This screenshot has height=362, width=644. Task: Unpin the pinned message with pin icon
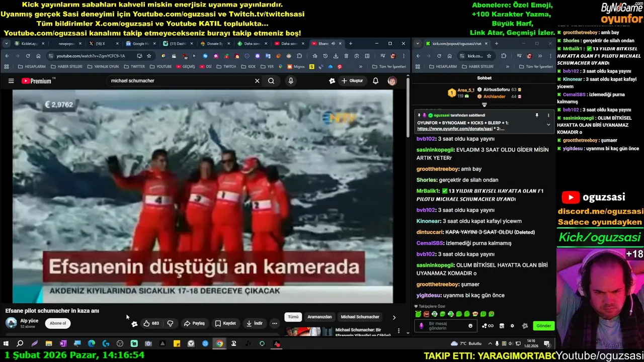(x=537, y=115)
